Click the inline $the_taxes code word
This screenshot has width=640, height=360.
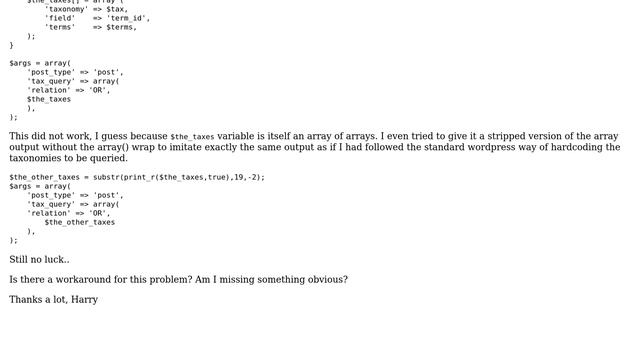[192, 137]
